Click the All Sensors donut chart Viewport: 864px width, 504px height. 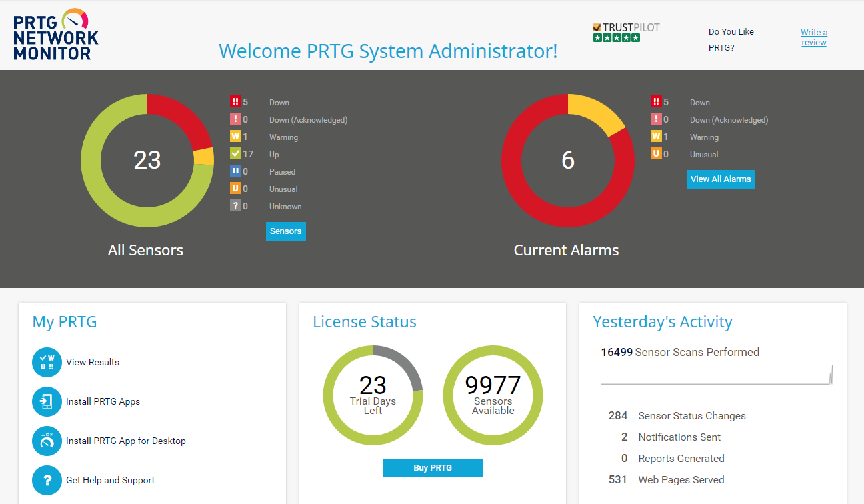pyautogui.click(x=147, y=161)
